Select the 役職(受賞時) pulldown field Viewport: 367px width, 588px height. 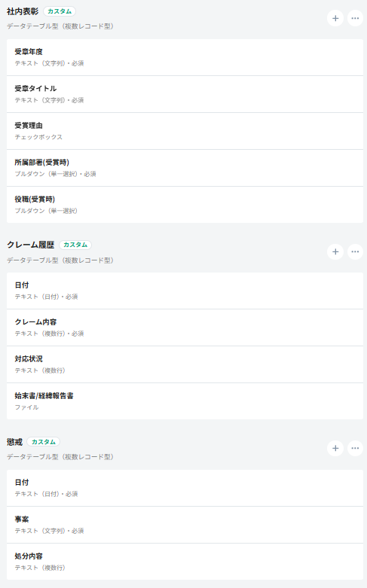(x=185, y=204)
